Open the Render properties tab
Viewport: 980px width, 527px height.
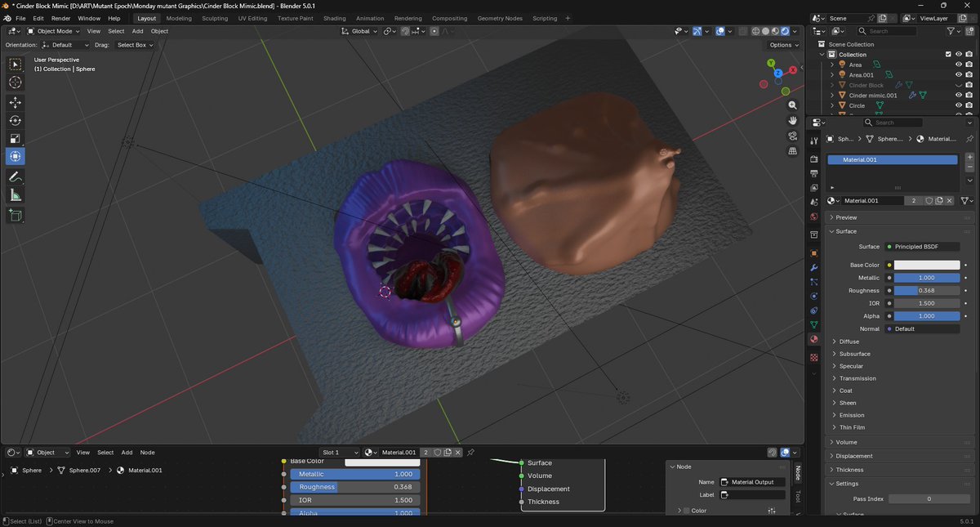click(x=813, y=159)
